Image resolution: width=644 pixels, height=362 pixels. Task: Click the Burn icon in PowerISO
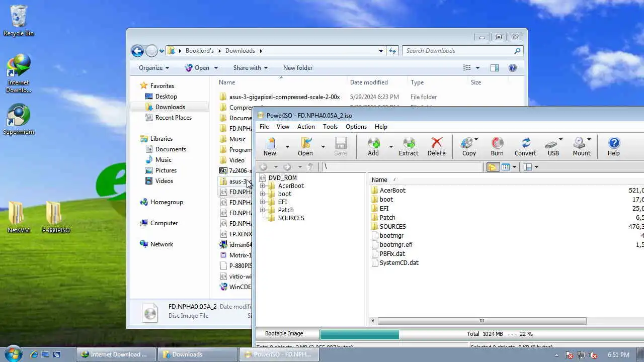tap(497, 143)
